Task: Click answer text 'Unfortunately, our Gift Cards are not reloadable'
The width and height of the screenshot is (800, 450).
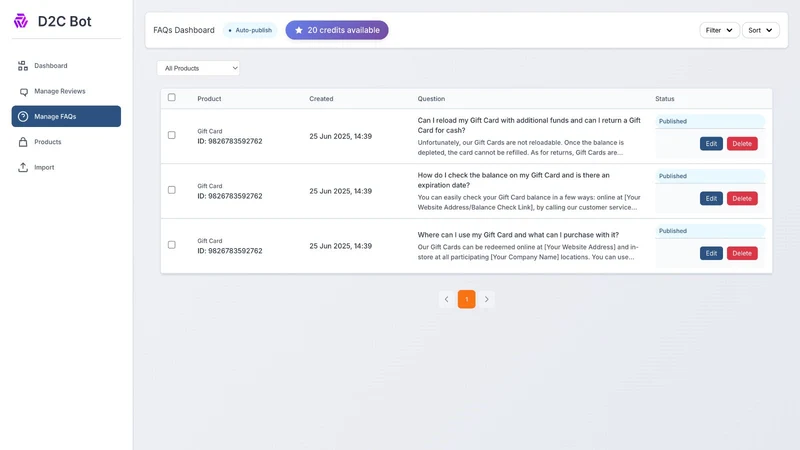Action: (x=520, y=147)
